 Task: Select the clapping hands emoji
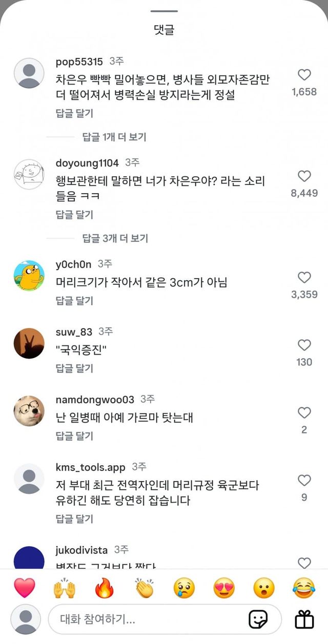click(144, 588)
